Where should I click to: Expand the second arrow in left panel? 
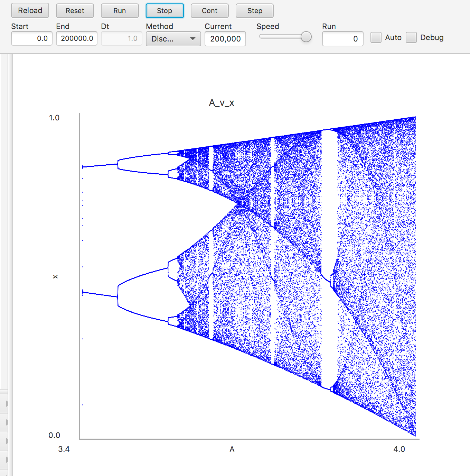(6, 422)
